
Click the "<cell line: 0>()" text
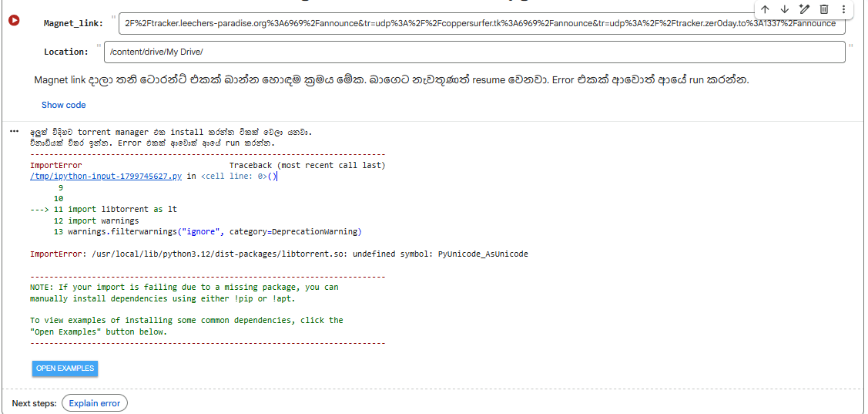pos(239,177)
